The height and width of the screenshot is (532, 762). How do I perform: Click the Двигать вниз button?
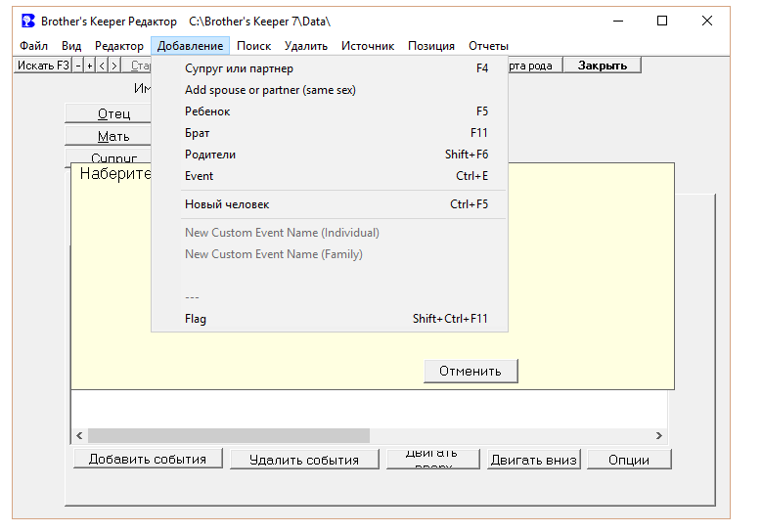533,460
